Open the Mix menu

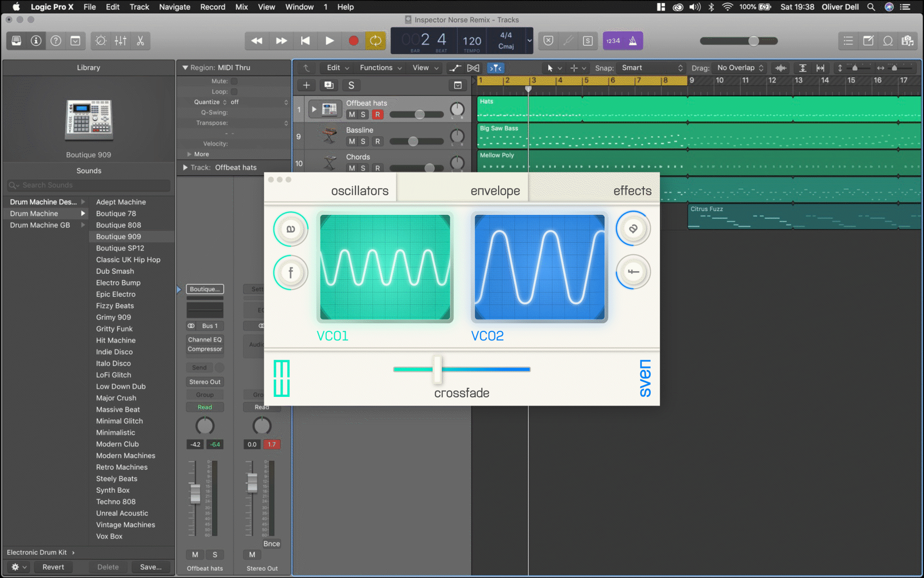click(x=242, y=7)
